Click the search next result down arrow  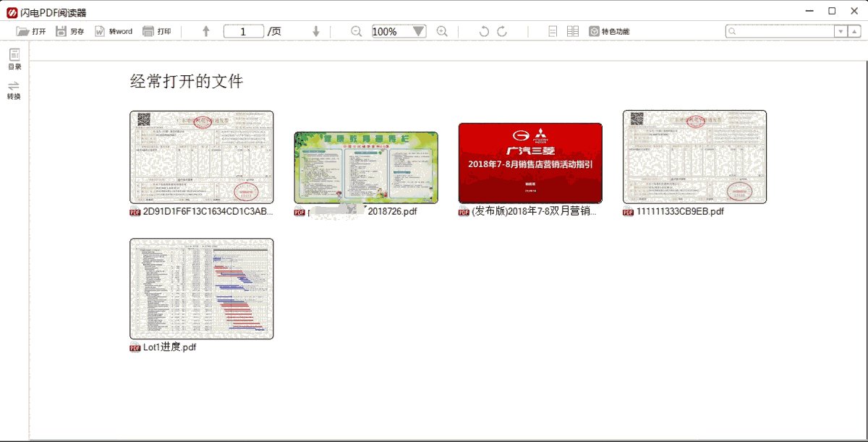[841, 31]
